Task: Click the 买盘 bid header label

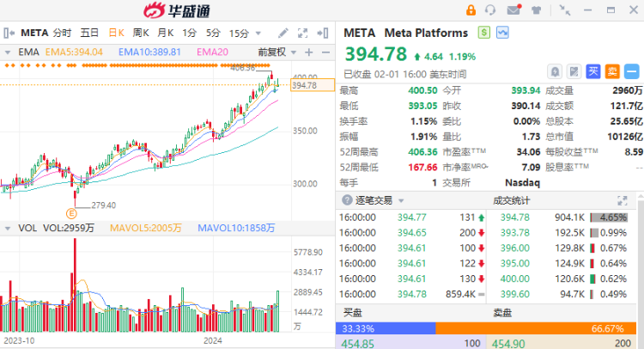Action: 352,313
